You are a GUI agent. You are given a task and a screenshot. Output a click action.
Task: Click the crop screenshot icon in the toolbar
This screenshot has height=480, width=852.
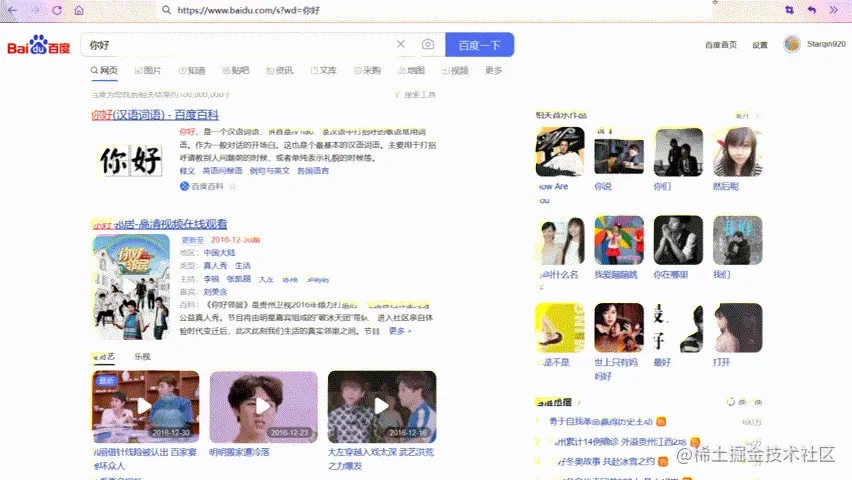click(789, 10)
